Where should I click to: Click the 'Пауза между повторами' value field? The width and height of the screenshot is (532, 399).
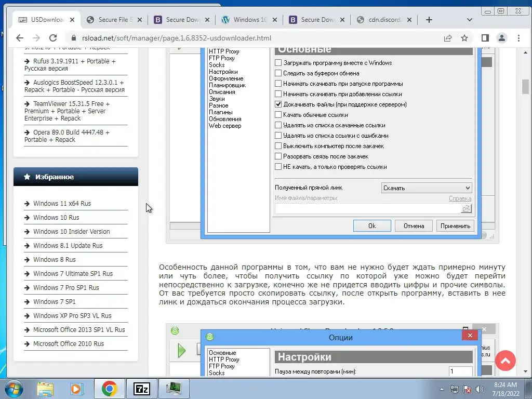pyautogui.click(x=460, y=371)
